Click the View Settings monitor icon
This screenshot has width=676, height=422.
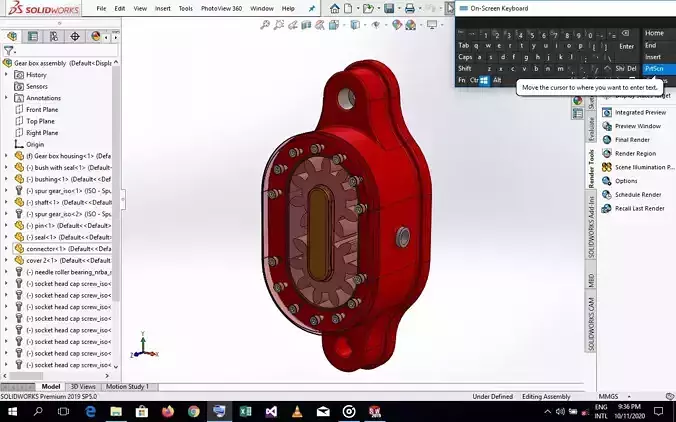point(432,25)
